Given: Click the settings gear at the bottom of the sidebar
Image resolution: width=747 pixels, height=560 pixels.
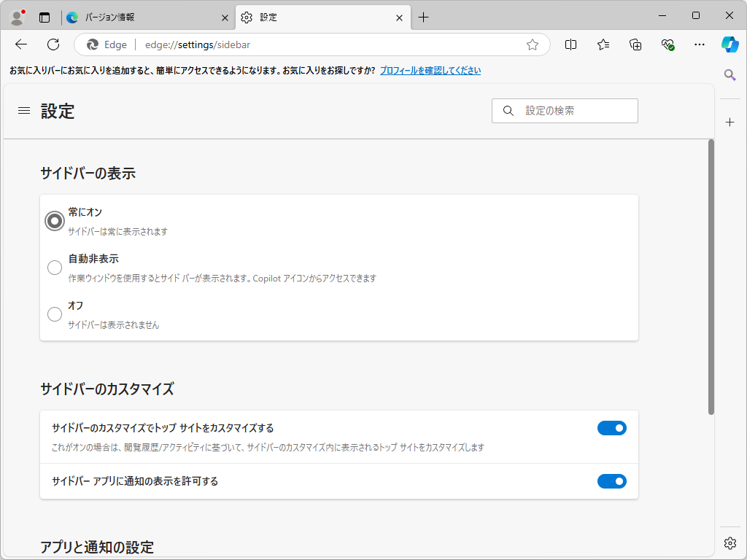Looking at the screenshot, I should pos(730,542).
